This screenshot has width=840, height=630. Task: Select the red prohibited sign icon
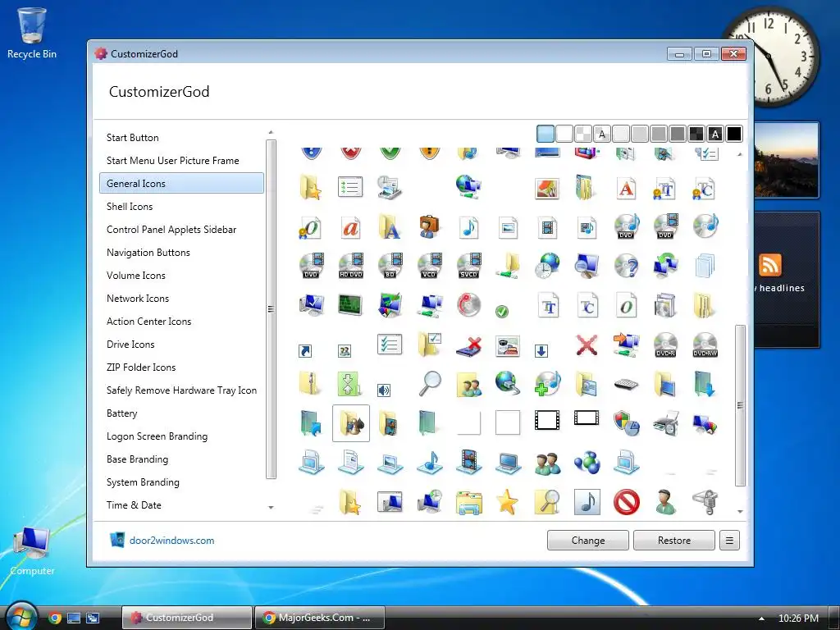click(626, 502)
